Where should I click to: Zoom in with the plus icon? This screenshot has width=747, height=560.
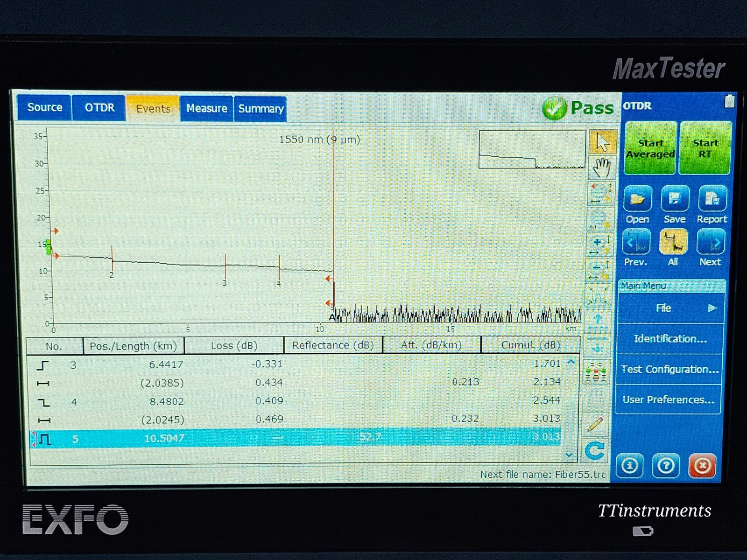click(x=599, y=245)
